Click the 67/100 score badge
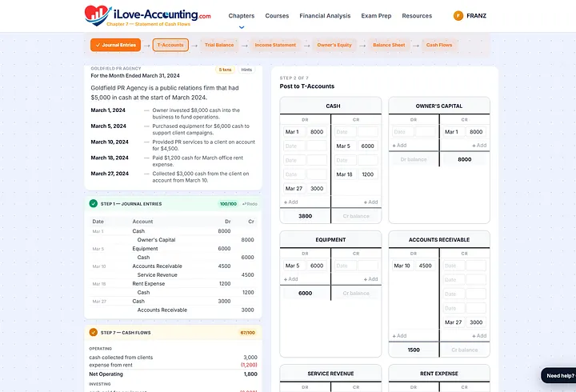Image resolution: width=576 pixels, height=392 pixels. click(247, 333)
